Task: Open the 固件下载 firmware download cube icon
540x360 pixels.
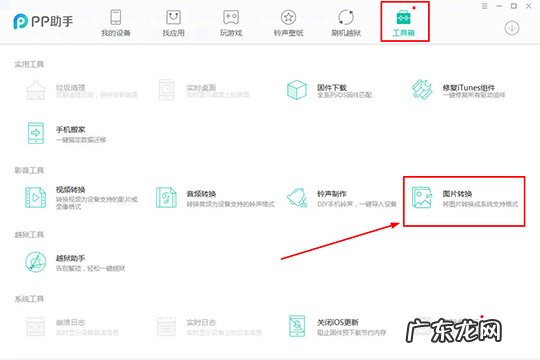Action: [297, 90]
